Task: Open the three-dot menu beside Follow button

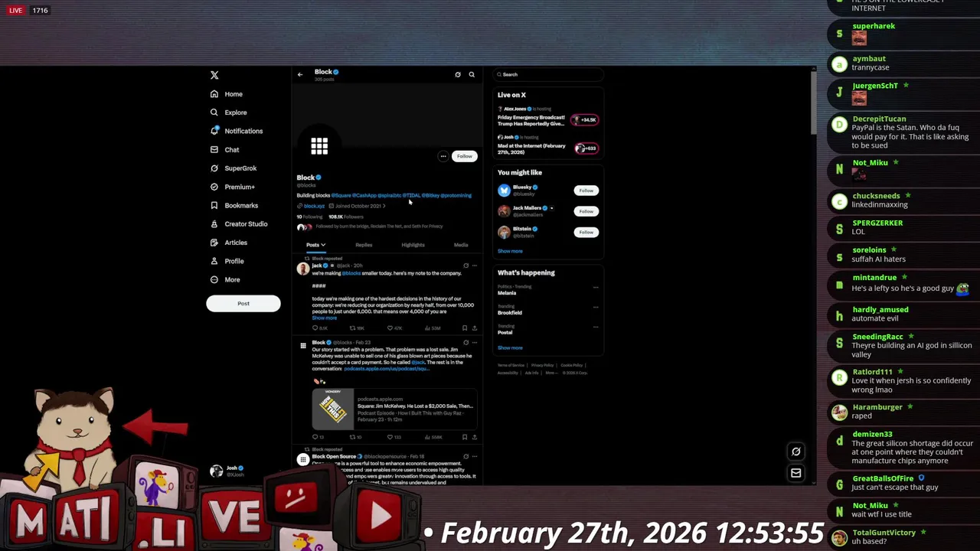Action: [x=443, y=156]
